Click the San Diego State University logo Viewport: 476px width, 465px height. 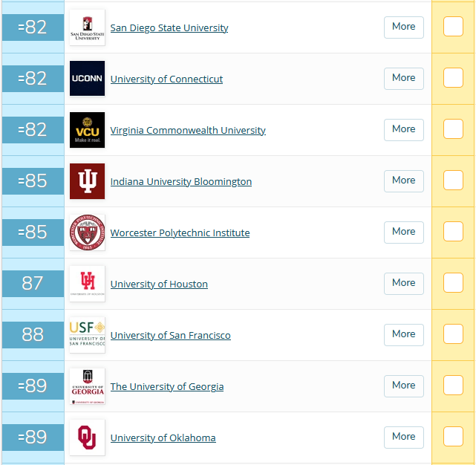(87, 27)
